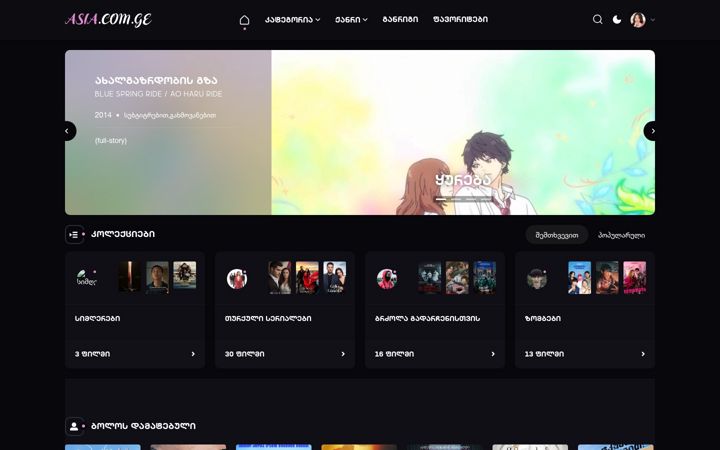Select the first slider pagination indicator
The image size is (720, 450).
[441, 199]
